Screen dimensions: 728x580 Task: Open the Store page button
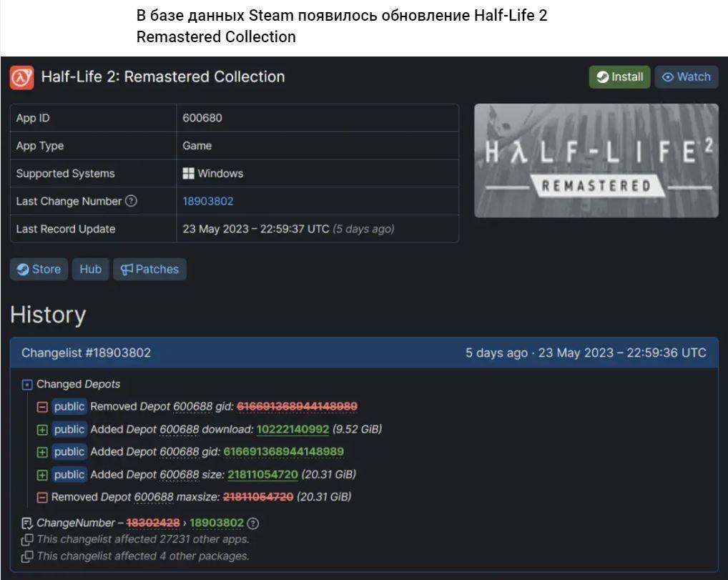point(39,270)
